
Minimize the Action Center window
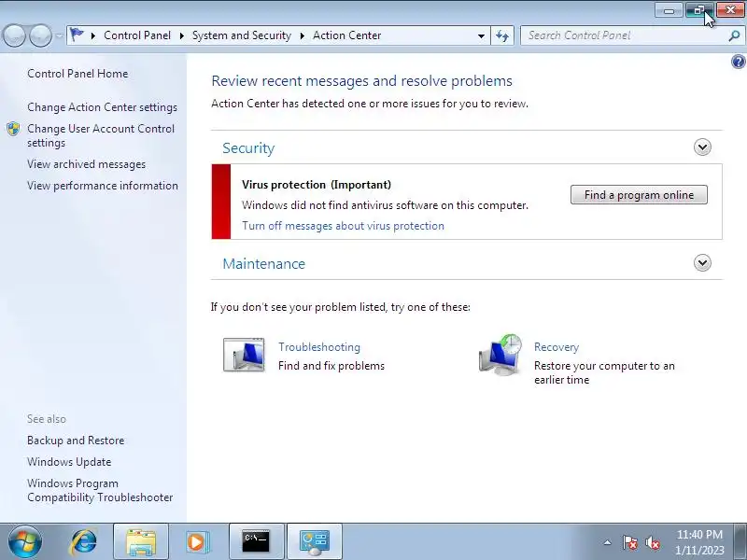point(669,10)
